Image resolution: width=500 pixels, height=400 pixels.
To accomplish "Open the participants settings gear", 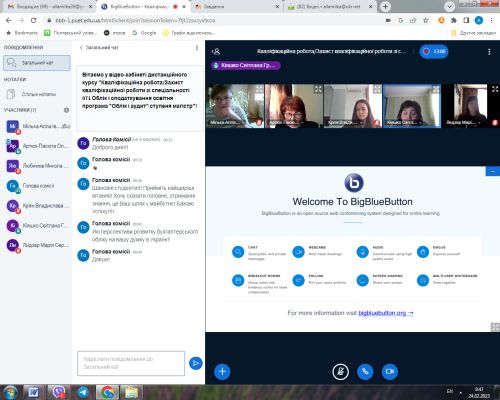I will [66, 110].
